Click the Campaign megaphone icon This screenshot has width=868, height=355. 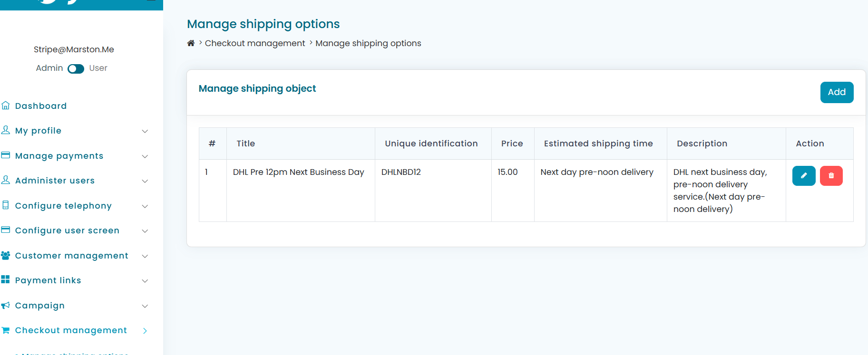tap(6, 305)
